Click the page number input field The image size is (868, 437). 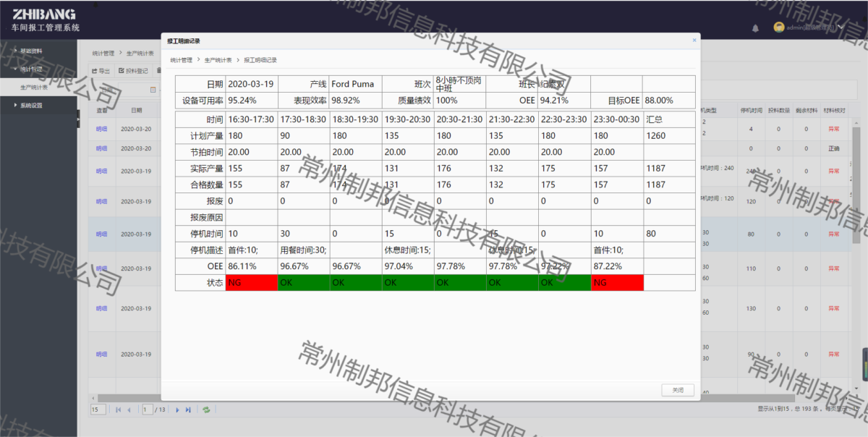tap(148, 410)
